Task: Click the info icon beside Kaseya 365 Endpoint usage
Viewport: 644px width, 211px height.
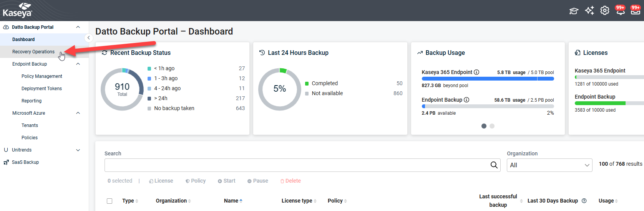Action: tap(476, 72)
